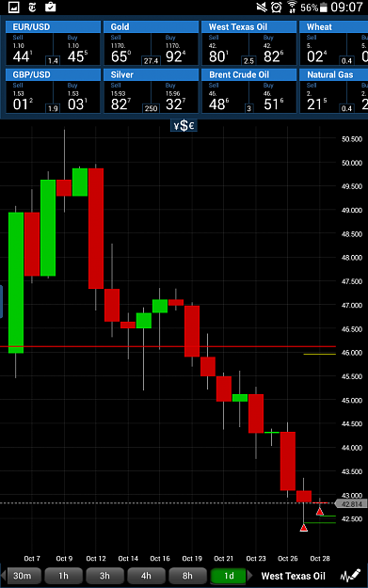Tap the Brent Crude Oil spread 3
The width and height of the screenshot is (368, 588).
click(248, 108)
